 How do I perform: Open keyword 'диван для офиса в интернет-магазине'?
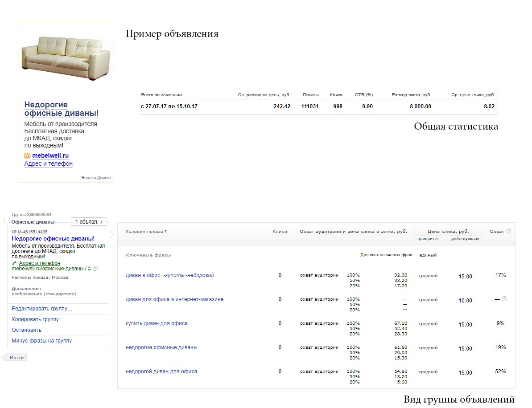point(174,299)
